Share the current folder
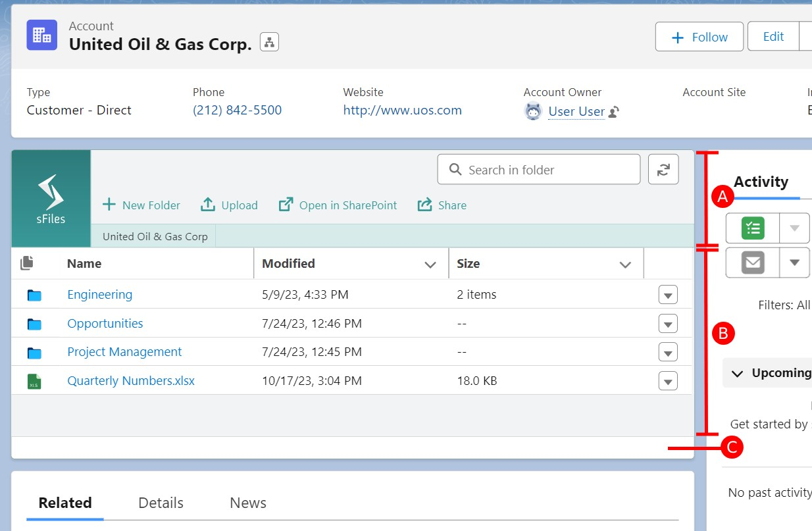This screenshot has width=812, height=531. coord(442,205)
